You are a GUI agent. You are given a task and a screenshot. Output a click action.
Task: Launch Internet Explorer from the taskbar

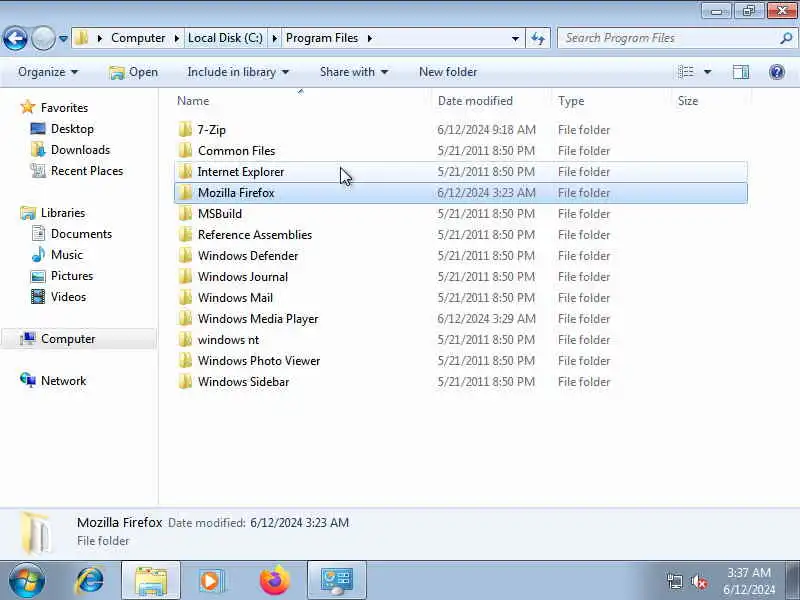coord(90,580)
